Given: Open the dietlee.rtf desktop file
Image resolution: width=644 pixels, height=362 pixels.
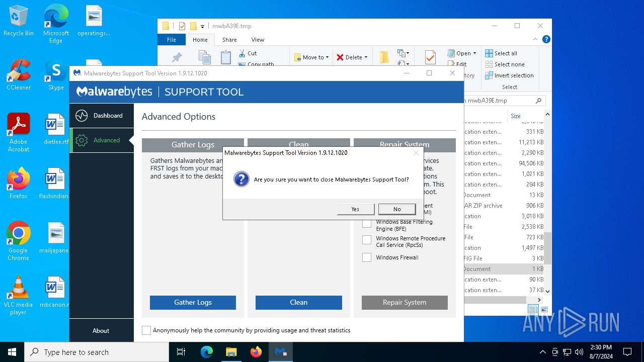Looking at the screenshot, I should pos(56,129).
